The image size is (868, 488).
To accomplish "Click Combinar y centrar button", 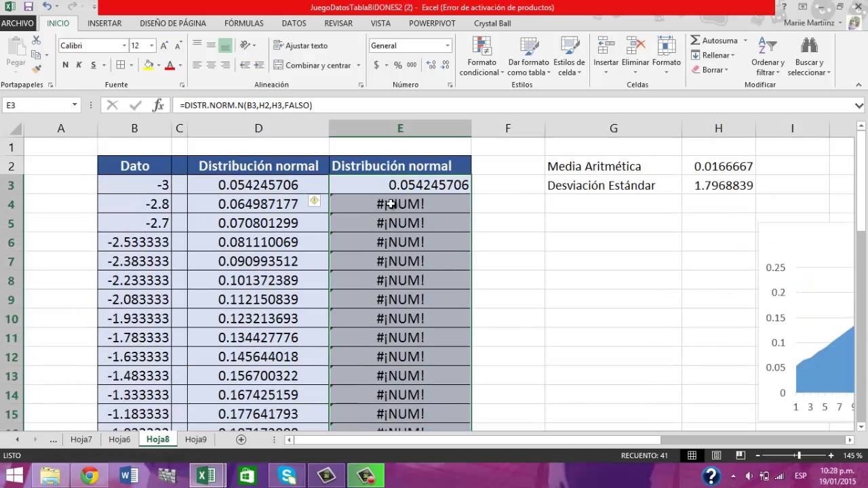I will 313,65.
